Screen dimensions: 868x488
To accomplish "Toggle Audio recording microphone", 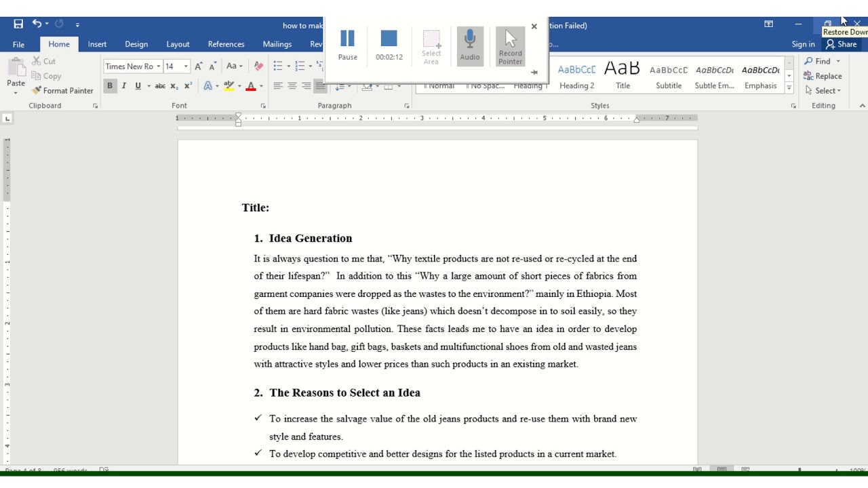I will 470,45.
